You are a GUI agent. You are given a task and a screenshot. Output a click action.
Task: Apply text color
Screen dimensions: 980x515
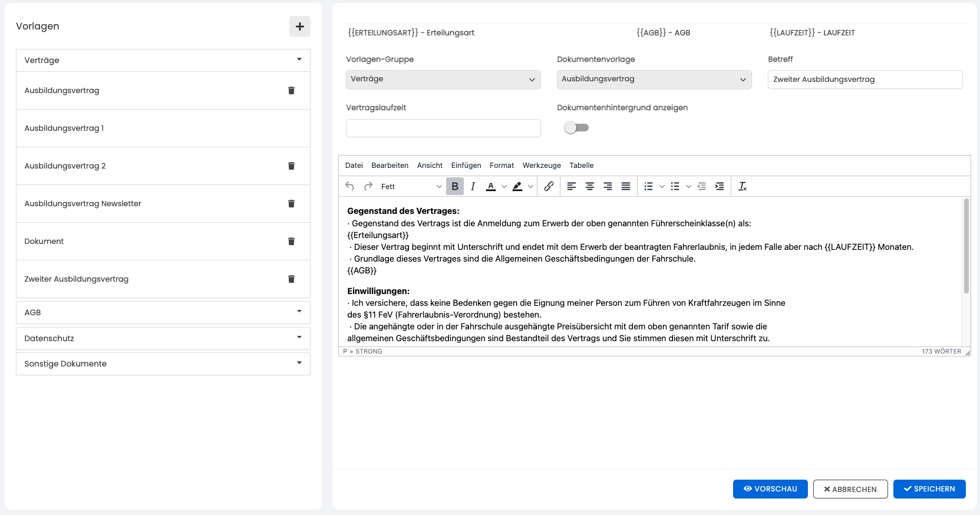click(x=491, y=186)
